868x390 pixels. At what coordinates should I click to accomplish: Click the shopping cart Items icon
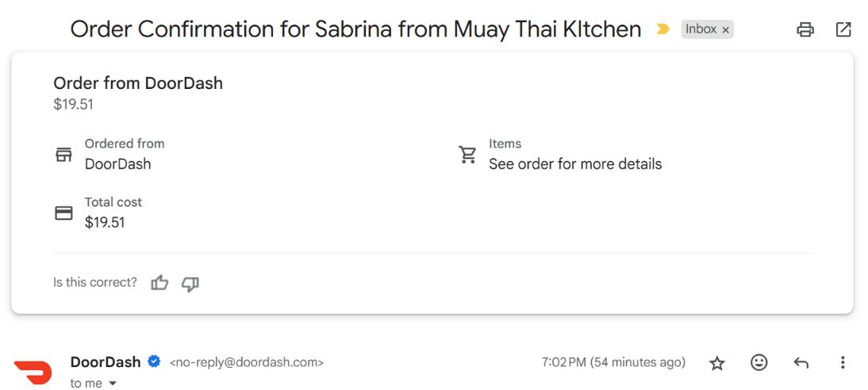(x=467, y=154)
